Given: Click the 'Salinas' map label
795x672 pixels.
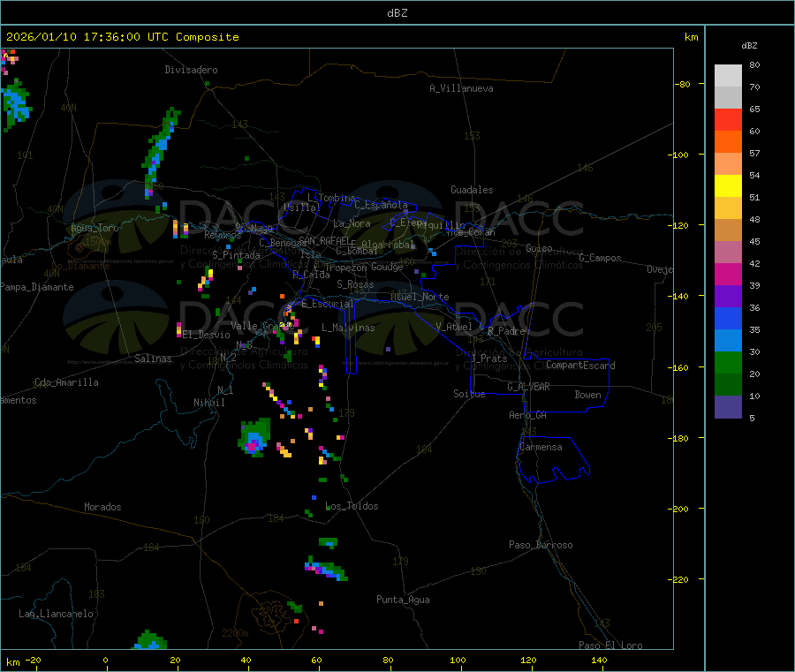Looking at the screenshot, I should 153,359.
